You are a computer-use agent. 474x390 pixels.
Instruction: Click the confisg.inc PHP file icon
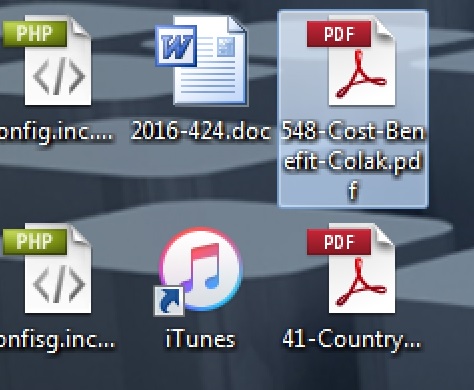click(47, 269)
